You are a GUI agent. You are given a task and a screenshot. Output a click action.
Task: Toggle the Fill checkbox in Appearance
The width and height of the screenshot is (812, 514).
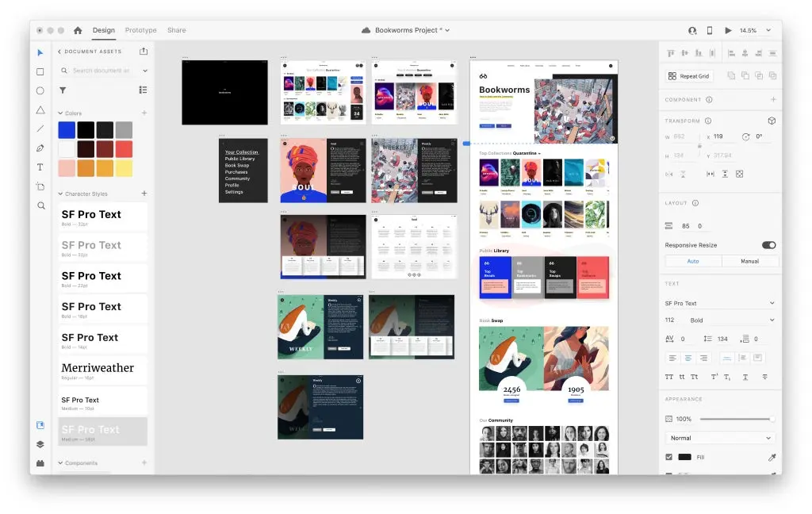click(670, 457)
